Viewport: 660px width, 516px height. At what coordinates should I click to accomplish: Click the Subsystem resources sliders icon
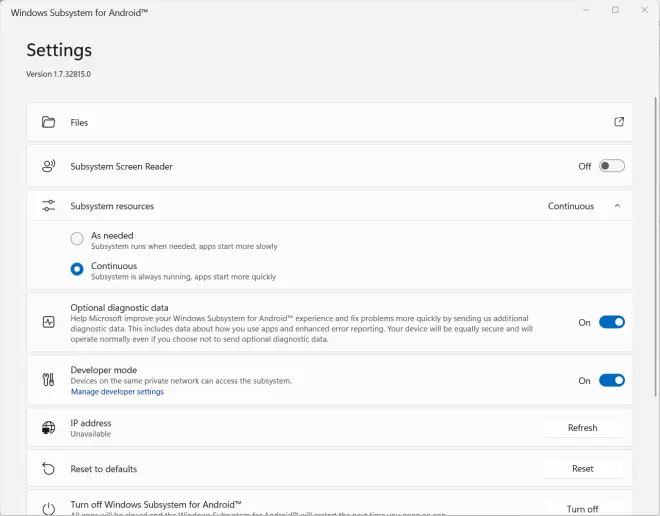[x=48, y=206]
